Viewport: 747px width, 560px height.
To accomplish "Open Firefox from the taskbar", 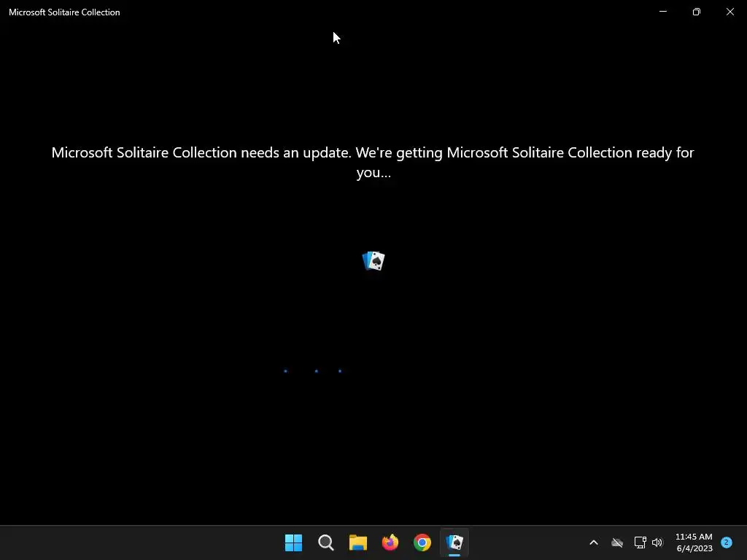I will [x=390, y=542].
